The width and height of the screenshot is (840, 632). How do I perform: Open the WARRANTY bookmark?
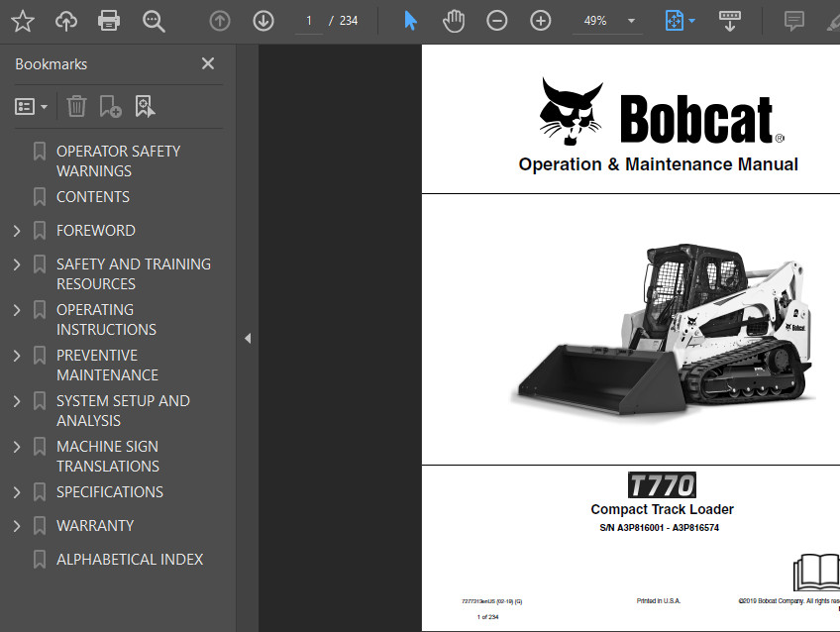95,525
